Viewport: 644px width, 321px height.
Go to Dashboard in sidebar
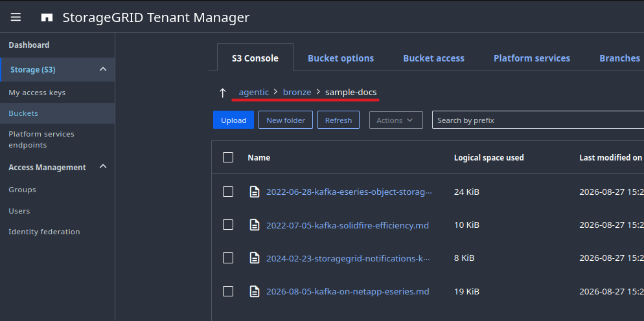pyautogui.click(x=29, y=45)
